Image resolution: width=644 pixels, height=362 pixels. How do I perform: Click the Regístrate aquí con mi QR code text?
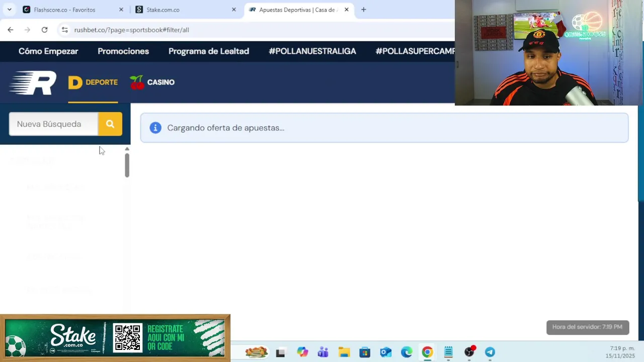(x=166, y=337)
